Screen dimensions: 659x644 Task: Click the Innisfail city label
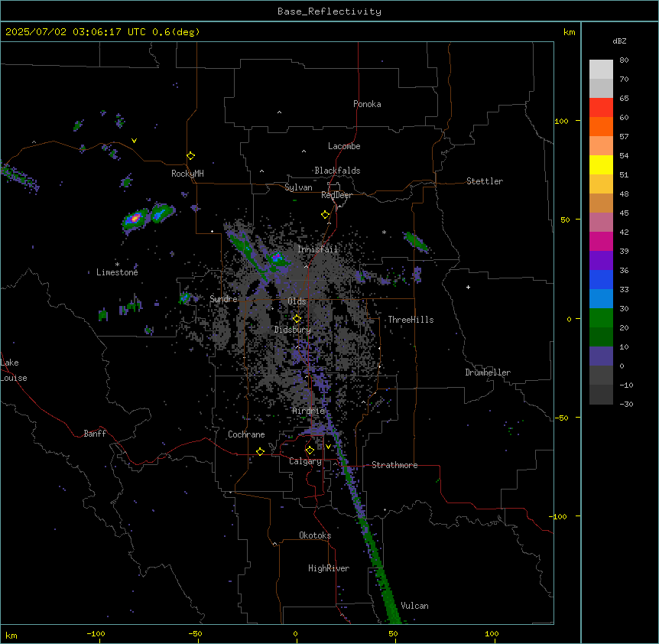coord(317,249)
